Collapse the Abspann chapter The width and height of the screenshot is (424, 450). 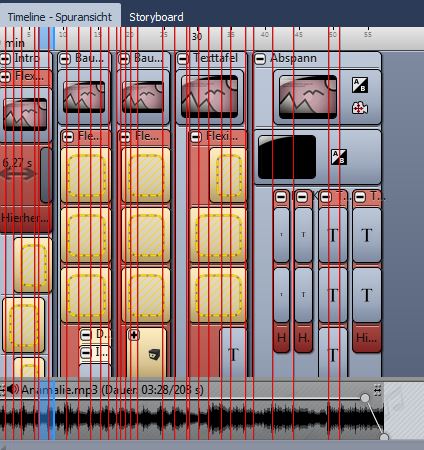260,59
